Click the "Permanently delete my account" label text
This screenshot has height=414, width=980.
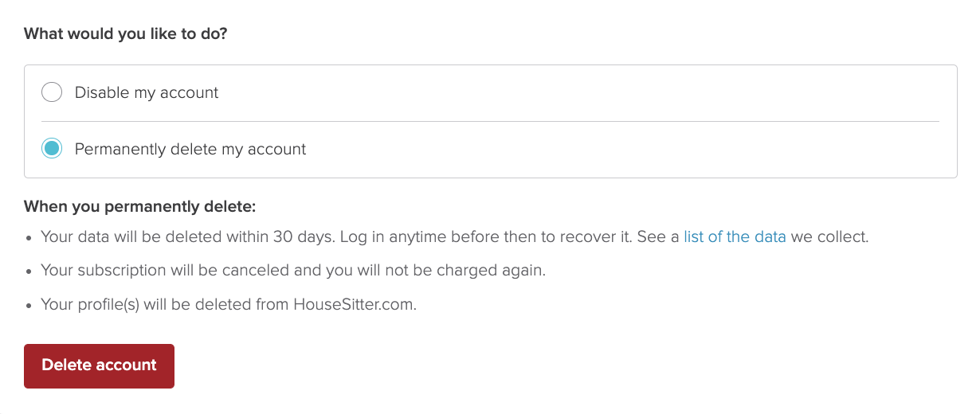click(190, 149)
